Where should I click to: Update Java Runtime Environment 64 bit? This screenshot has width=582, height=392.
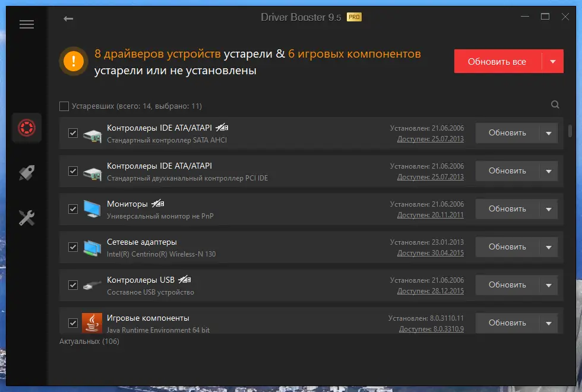[507, 323]
